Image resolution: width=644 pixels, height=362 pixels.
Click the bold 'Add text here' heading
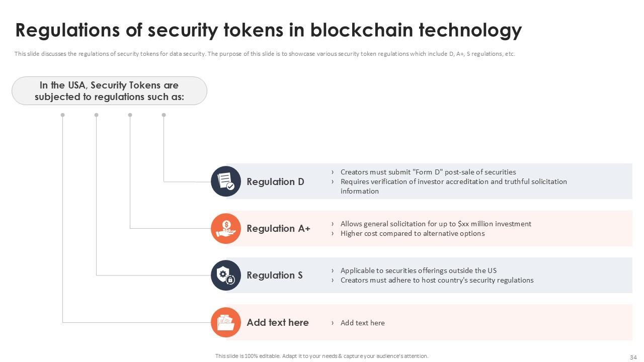(x=277, y=322)
